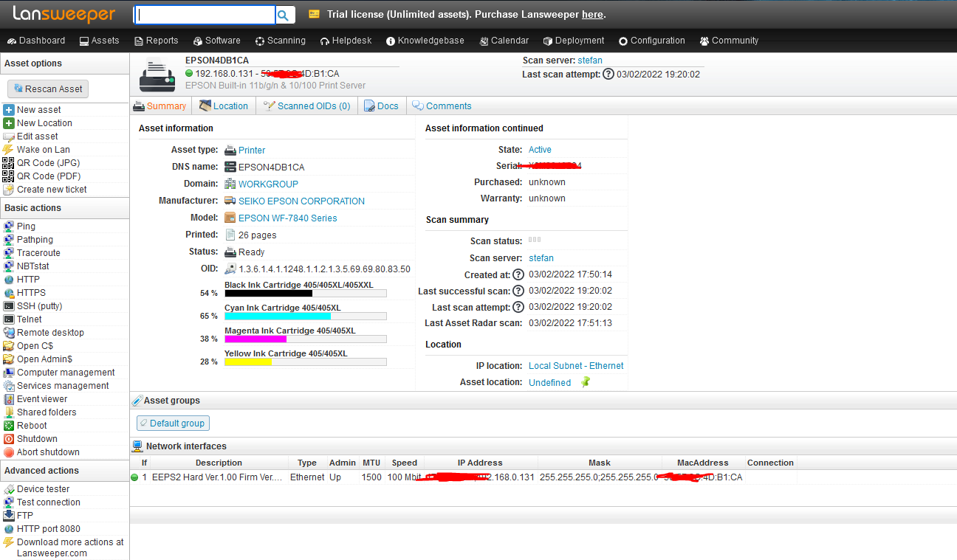Click the help icon beside Created at

pyautogui.click(x=518, y=274)
